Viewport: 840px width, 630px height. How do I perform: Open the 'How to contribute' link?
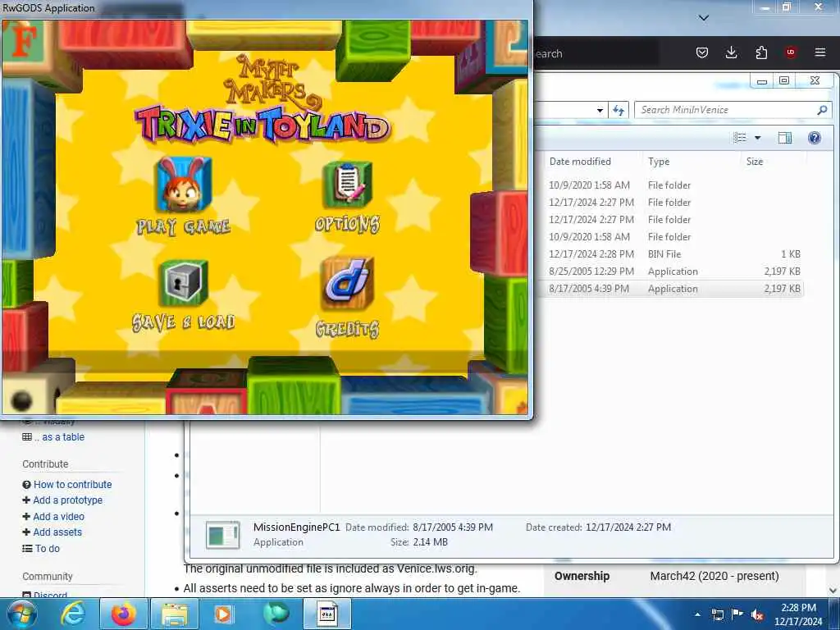tap(73, 484)
